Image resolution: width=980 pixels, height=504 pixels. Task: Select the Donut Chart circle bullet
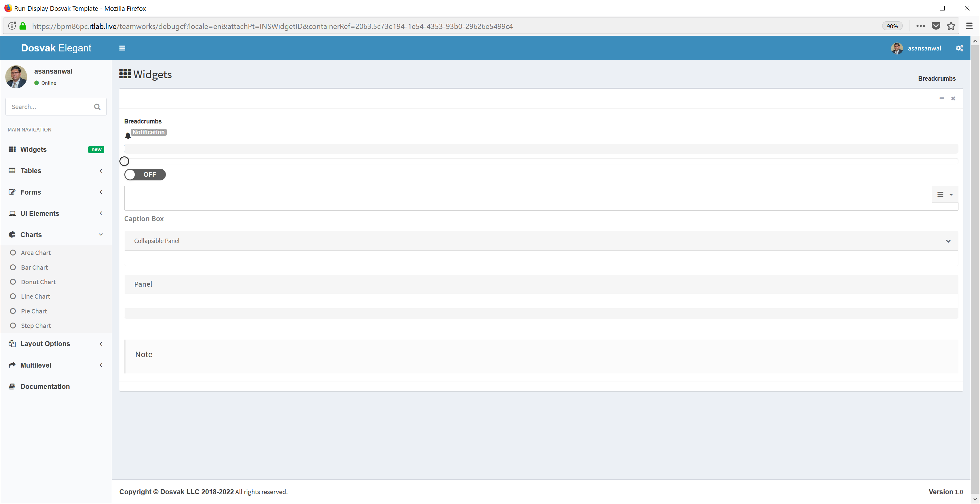coord(13,282)
